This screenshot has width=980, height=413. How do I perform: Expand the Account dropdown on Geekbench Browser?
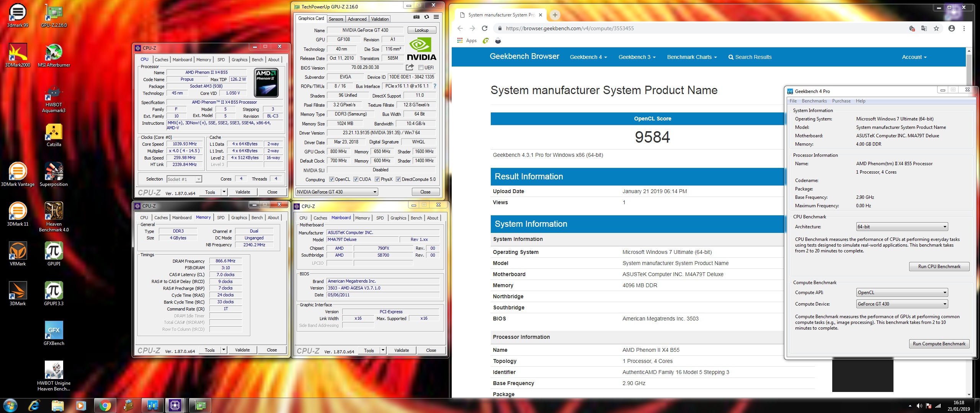point(914,57)
